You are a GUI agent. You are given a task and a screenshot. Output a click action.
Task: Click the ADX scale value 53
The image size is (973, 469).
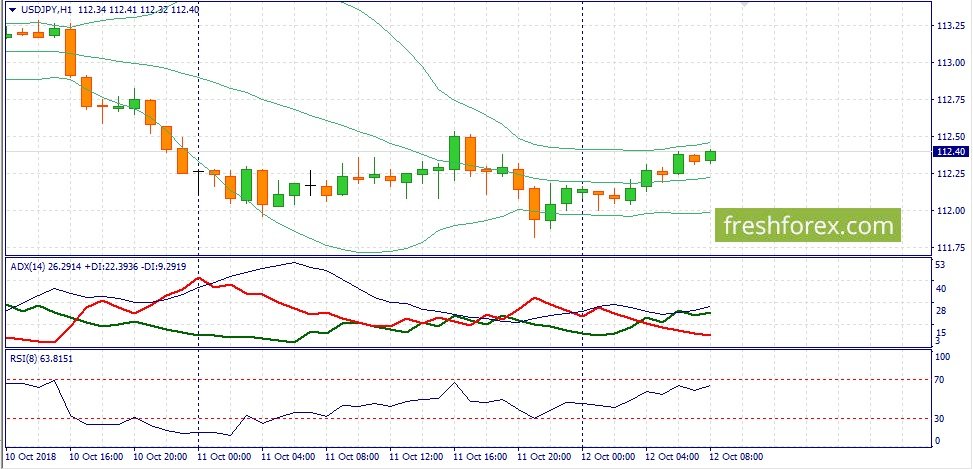pyautogui.click(x=940, y=266)
